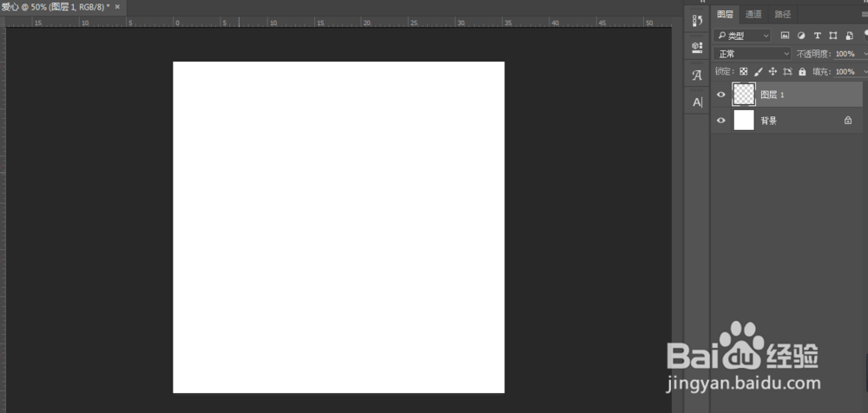This screenshot has width=868, height=413.
Task: Open the Properties panel icon
Action: pos(697,48)
